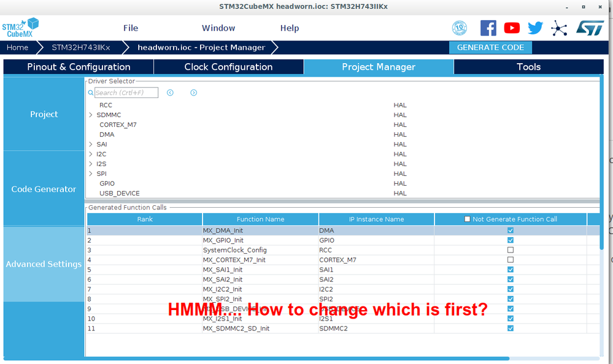Uncheck Not Generate for MX_I2S1_Init
613x364 pixels.
(511, 319)
